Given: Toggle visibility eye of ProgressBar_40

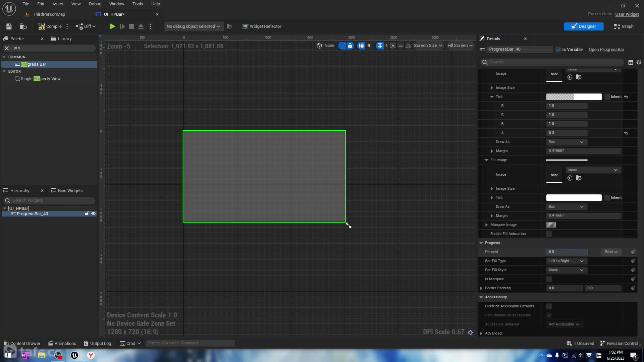Looking at the screenshot, I should coord(94,214).
